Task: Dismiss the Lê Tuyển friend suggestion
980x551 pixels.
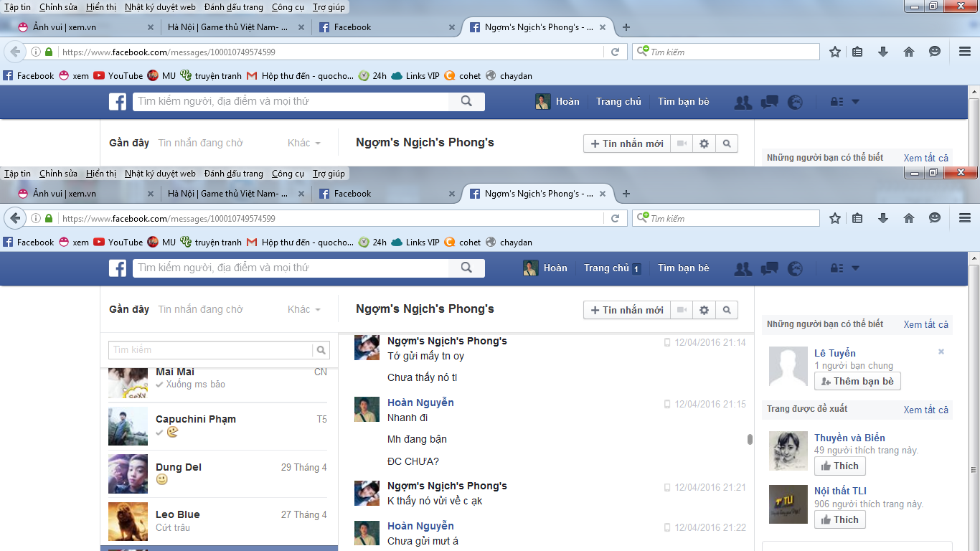Action: (941, 352)
